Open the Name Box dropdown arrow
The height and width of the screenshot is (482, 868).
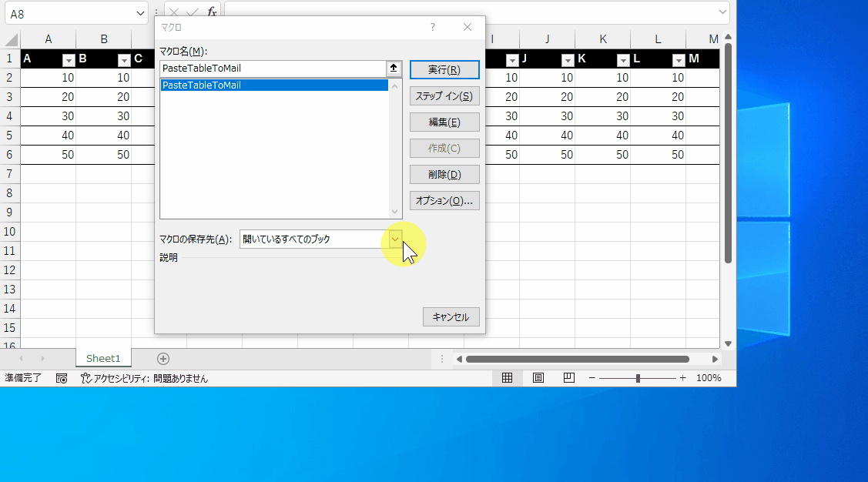[140, 14]
